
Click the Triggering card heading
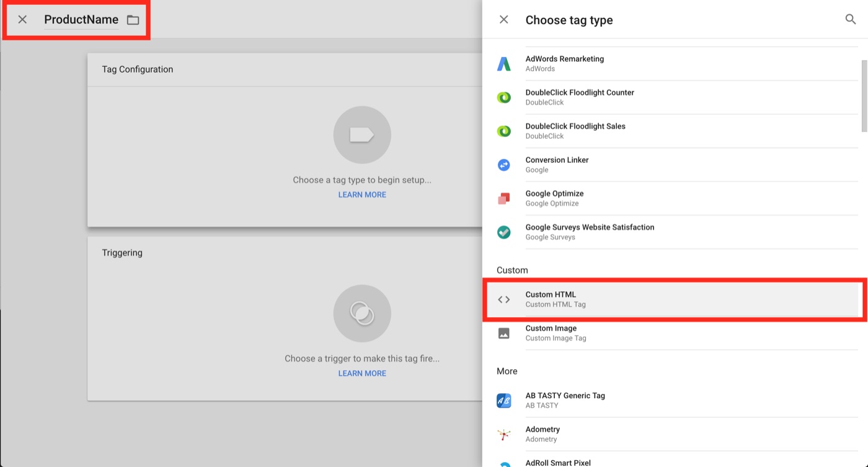click(122, 253)
